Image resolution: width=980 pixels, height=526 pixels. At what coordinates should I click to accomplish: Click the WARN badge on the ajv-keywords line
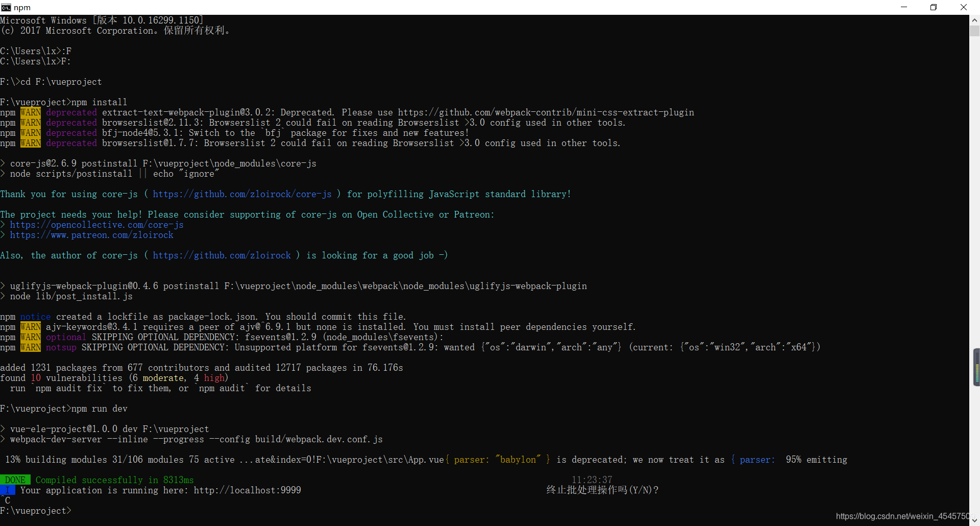(31, 327)
